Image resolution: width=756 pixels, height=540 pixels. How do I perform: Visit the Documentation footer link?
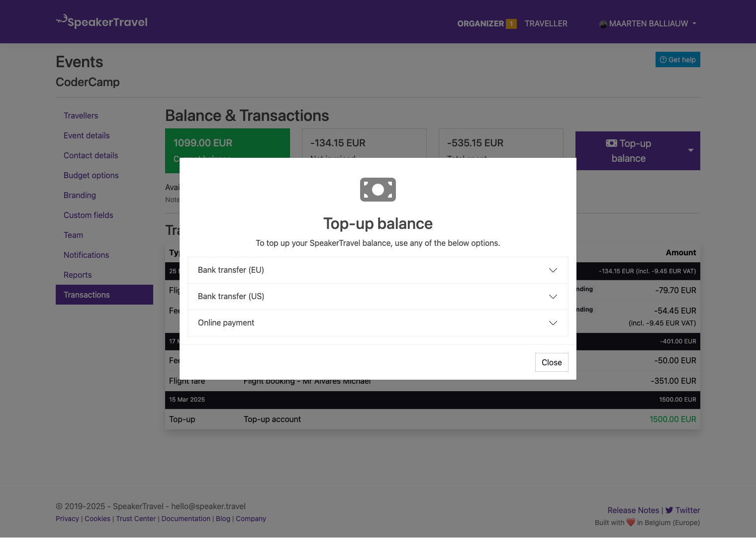pos(186,519)
